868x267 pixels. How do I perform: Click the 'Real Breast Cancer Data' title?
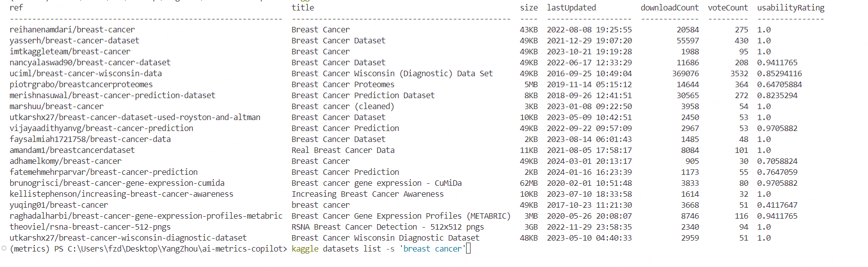pyautogui.click(x=343, y=150)
